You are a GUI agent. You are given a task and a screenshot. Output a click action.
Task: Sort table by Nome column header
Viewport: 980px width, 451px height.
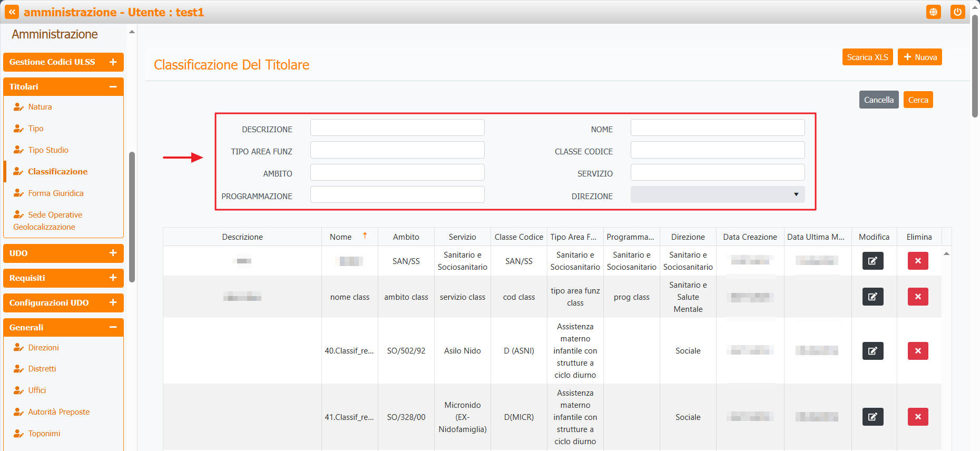[x=341, y=237]
